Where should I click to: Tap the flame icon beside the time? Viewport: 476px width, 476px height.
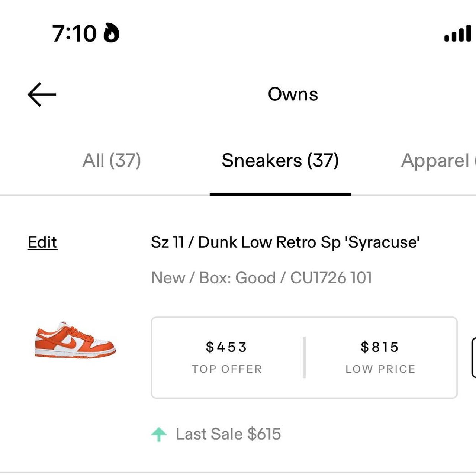pos(111,33)
